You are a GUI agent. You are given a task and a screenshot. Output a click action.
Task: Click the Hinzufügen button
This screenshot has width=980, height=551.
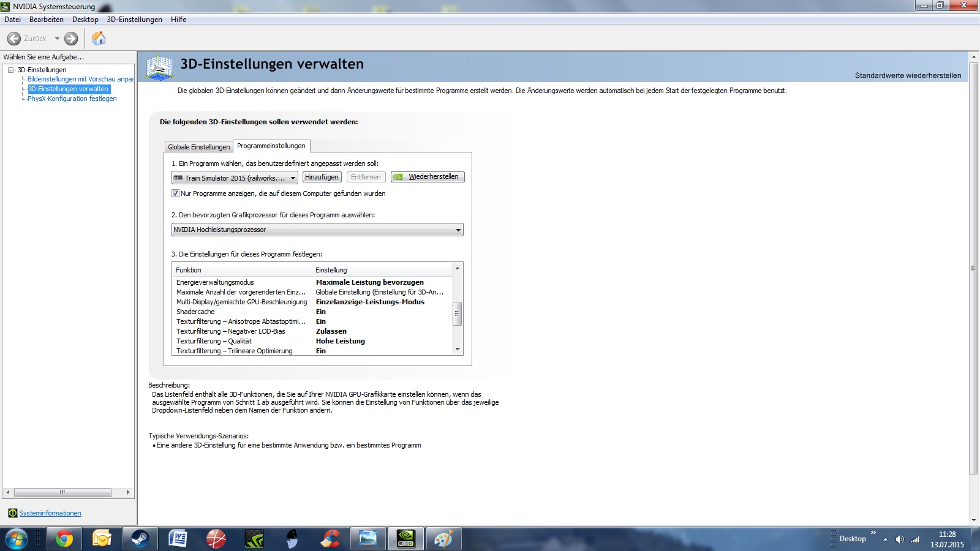coord(322,177)
